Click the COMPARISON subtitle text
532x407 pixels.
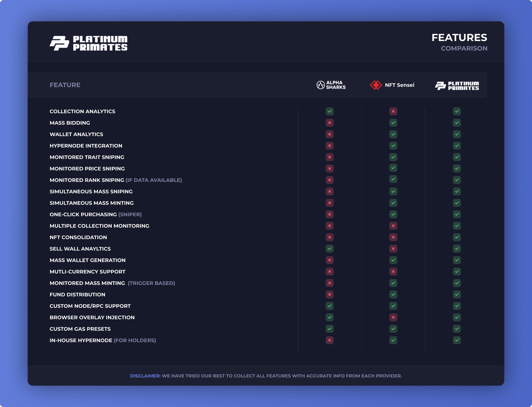(464, 48)
